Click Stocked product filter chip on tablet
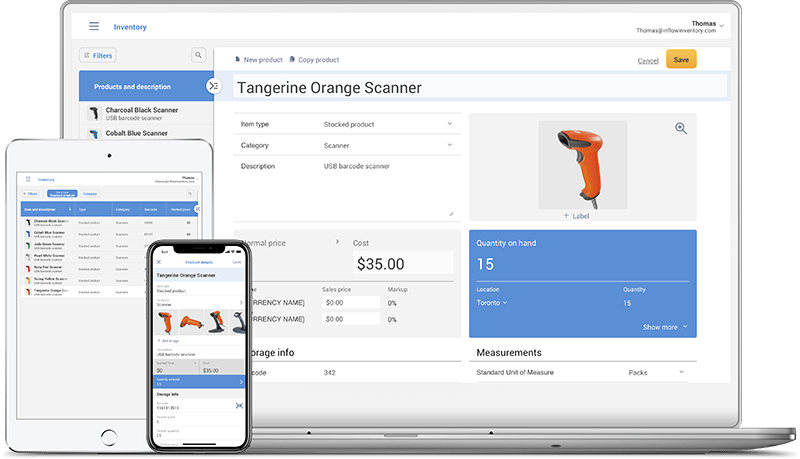800x459 pixels. pyautogui.click(x=62, y=194)
